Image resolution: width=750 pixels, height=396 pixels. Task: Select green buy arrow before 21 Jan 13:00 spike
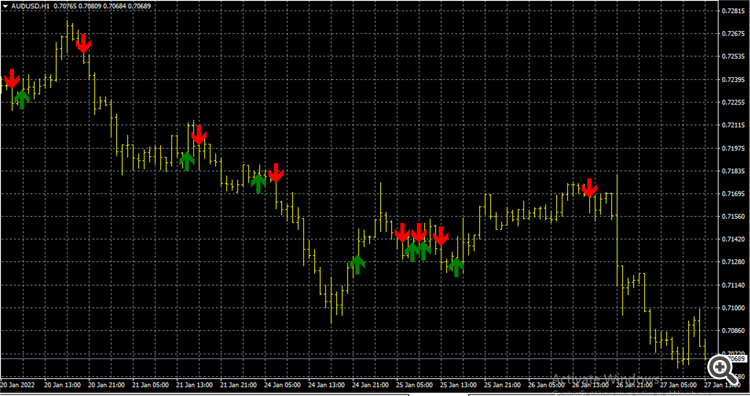(187, 161)
